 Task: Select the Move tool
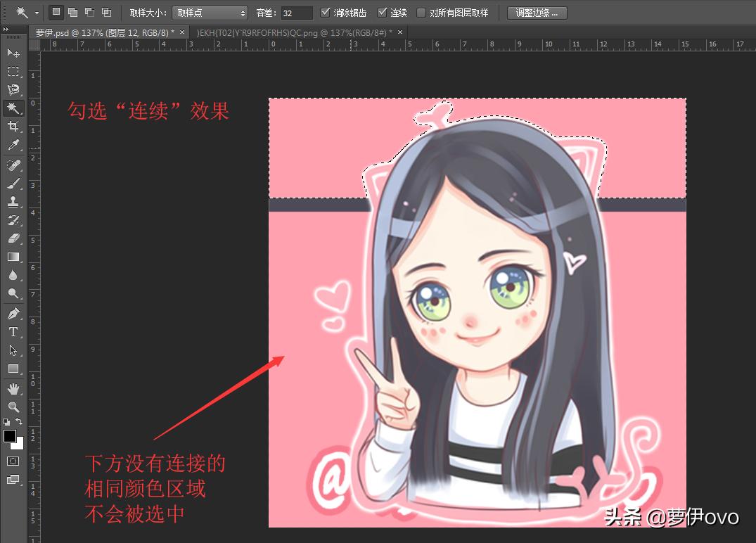click(x=12, y=53)
